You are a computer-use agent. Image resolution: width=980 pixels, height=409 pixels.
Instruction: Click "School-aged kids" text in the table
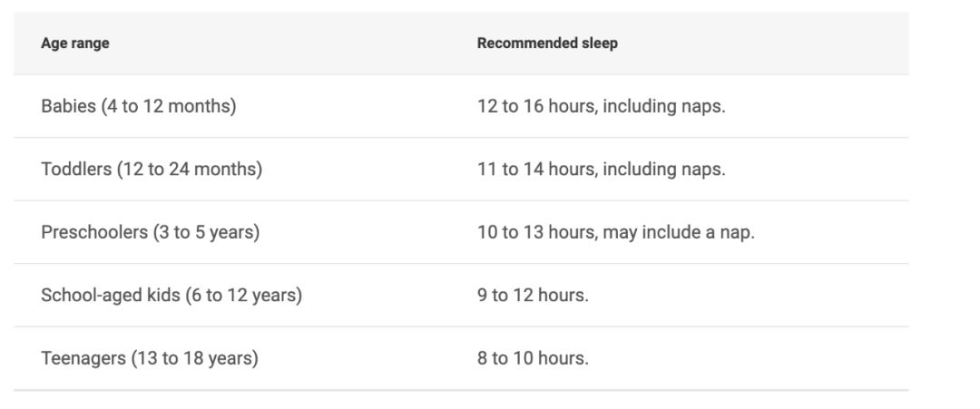tap(111, 295)
